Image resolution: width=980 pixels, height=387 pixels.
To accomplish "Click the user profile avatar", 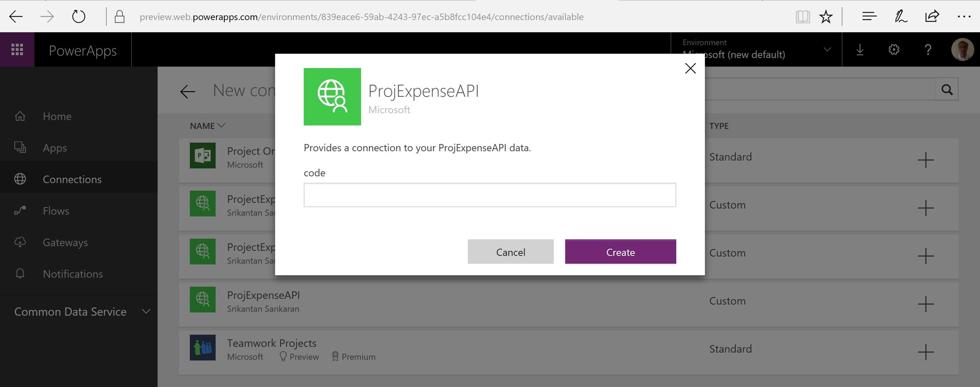I will [x=962, y=49].
